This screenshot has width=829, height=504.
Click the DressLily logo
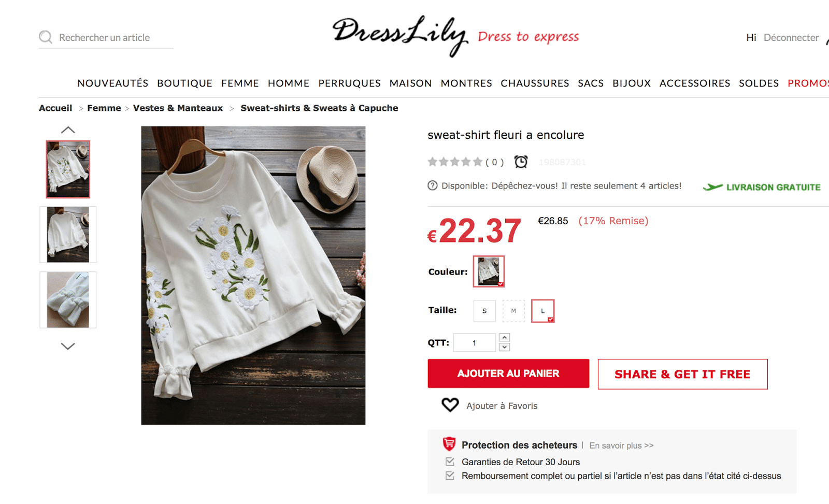(x=400, y=35)
